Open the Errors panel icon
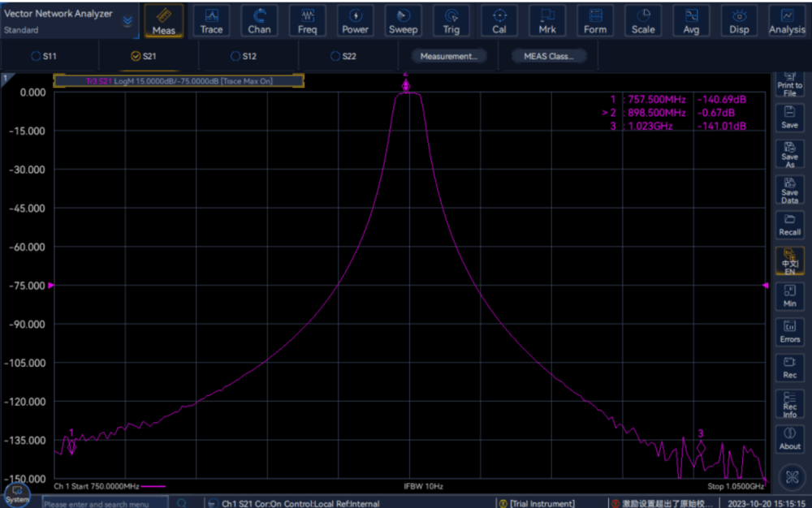 pos(789,332)
